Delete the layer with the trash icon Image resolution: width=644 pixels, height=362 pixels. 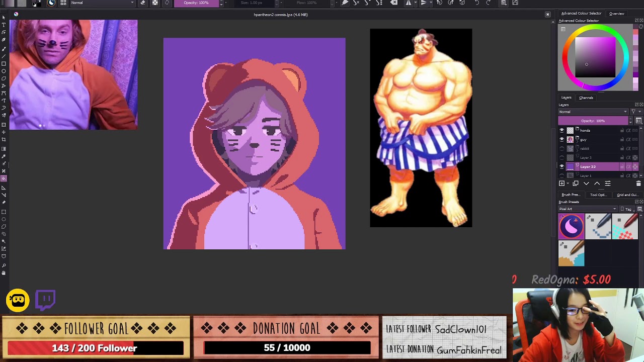638,184
